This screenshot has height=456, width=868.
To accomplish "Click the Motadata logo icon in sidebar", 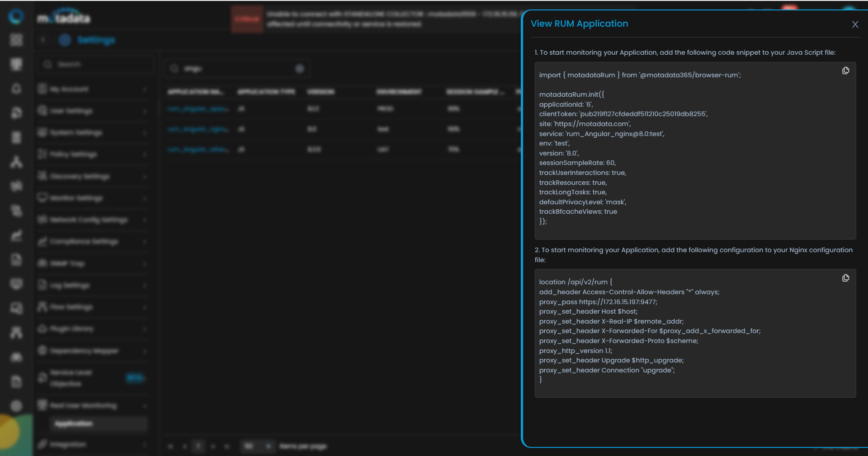I will (x=16, y=16).
